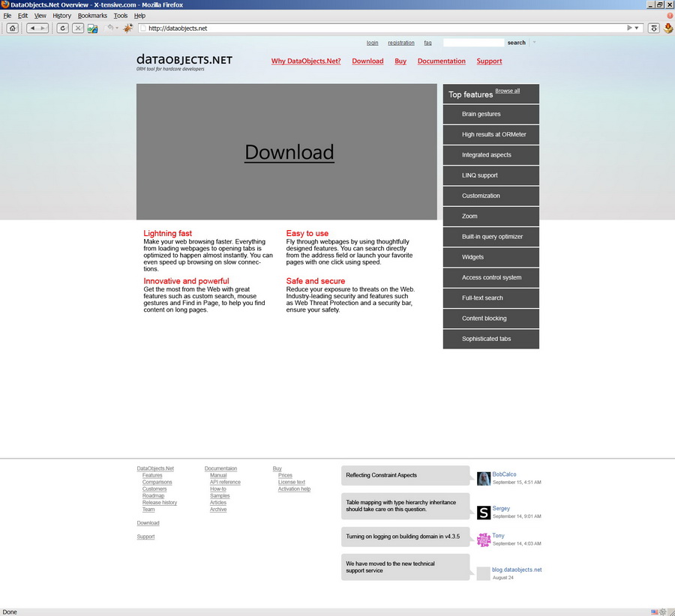
Task: Click the Firebug bug icon
Action: pyautogui.click(x=128, y=28)
